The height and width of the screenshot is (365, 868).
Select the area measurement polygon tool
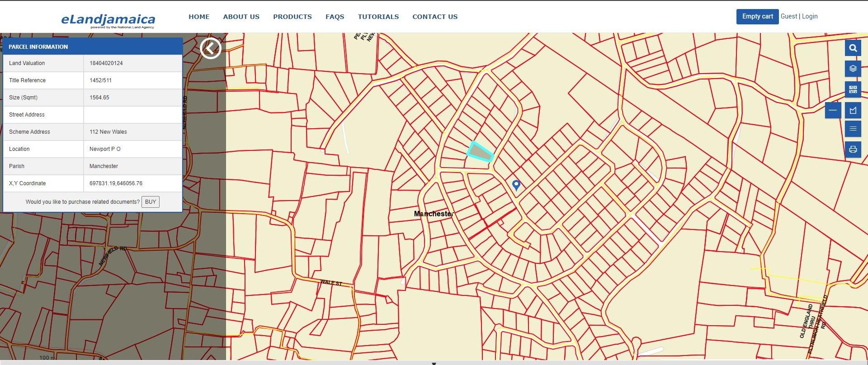tap(853, 110)
